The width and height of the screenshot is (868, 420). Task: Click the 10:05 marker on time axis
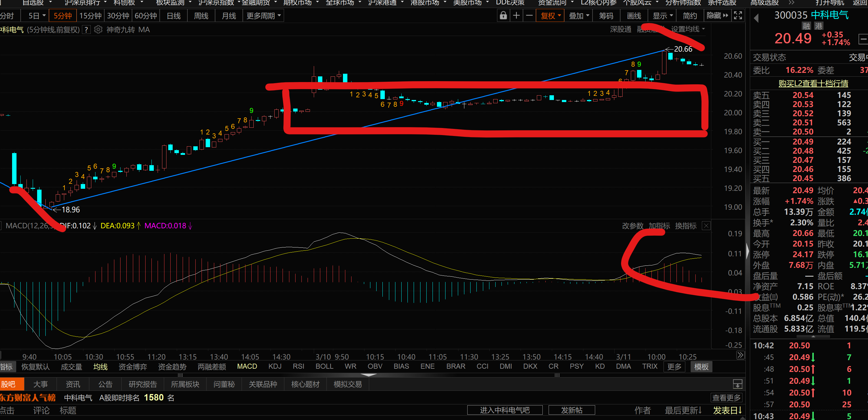63,357
